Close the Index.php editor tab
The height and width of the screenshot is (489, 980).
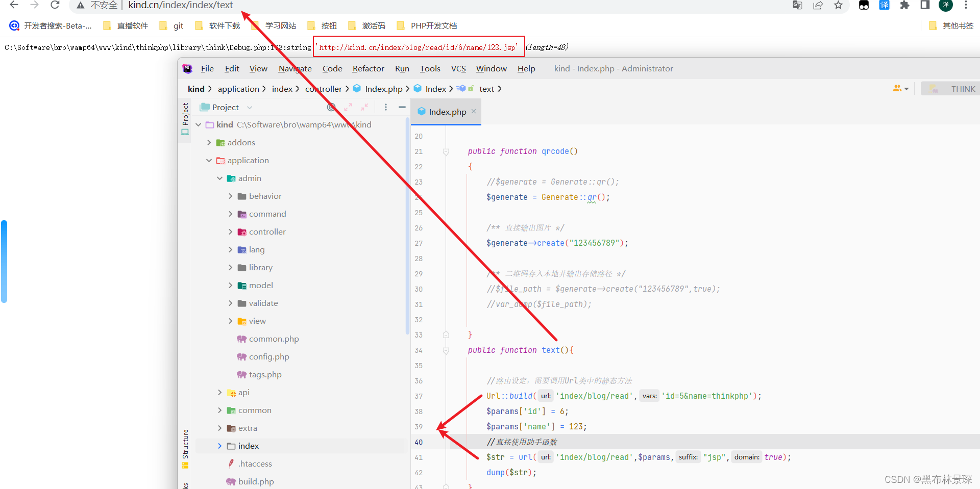coord(474,111)
